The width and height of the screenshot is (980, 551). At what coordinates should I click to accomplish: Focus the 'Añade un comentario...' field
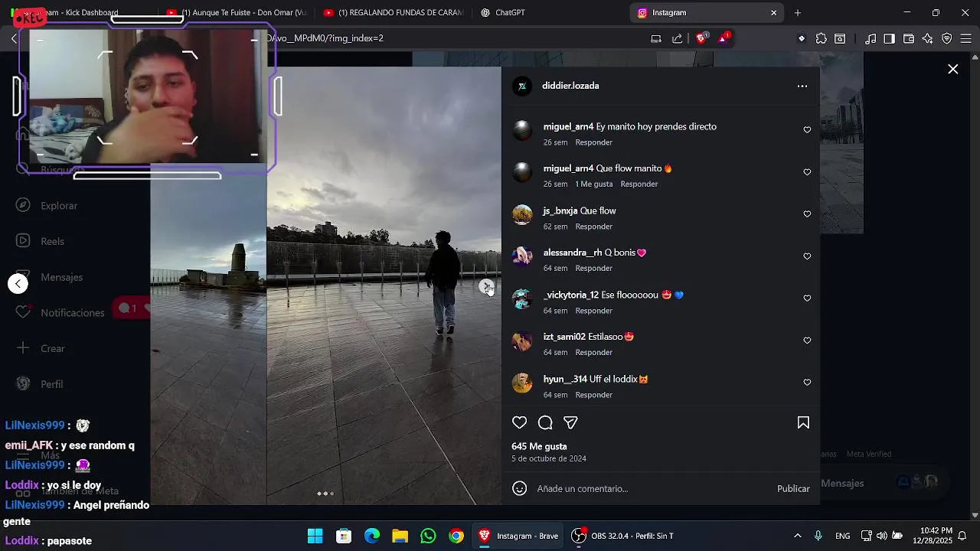pos(651,488)
